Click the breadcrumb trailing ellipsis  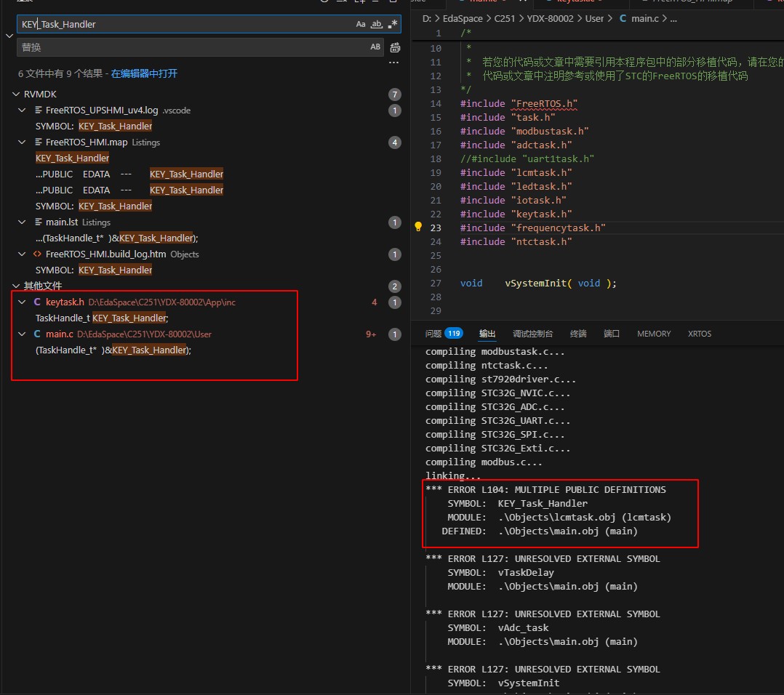(673, 18)
